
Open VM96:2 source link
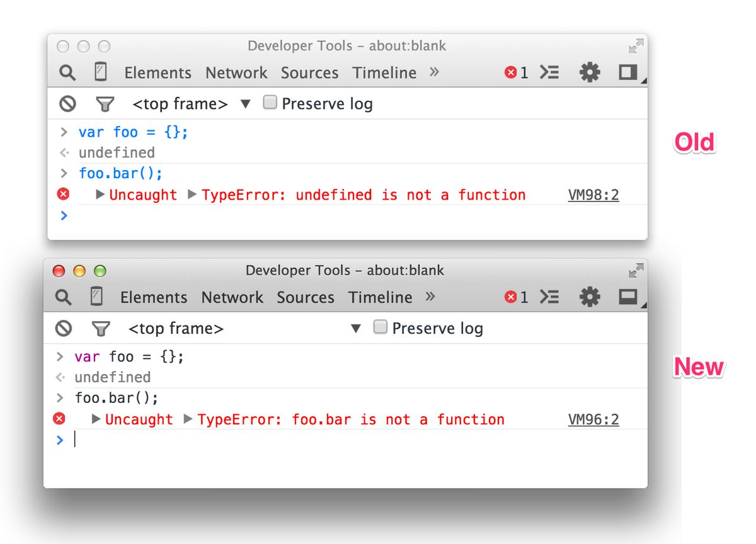593,420
